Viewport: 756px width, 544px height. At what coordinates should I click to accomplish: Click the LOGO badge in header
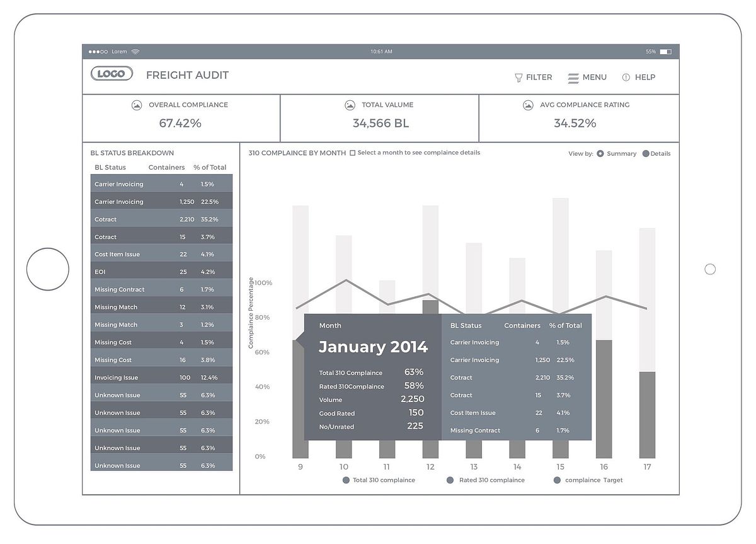click(112, 74)
